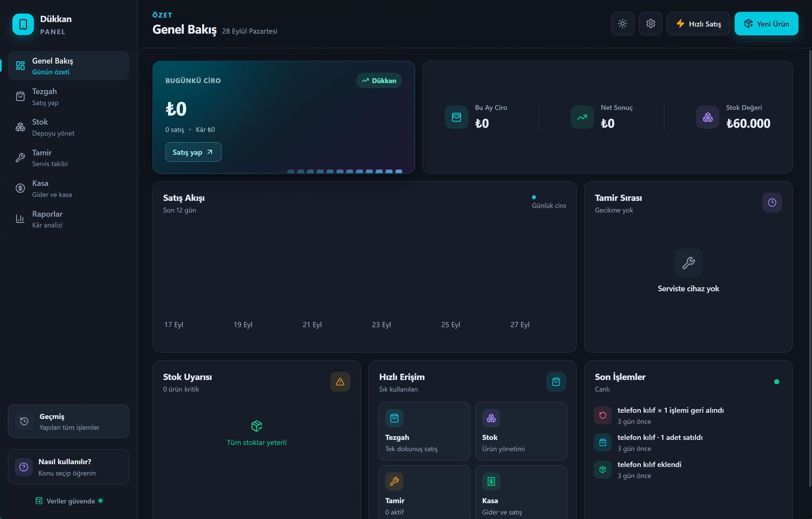This screenshot has height=519, width=812.
Task: Click the Serviste cihaz yok message
Action: [x=688, y=288]
